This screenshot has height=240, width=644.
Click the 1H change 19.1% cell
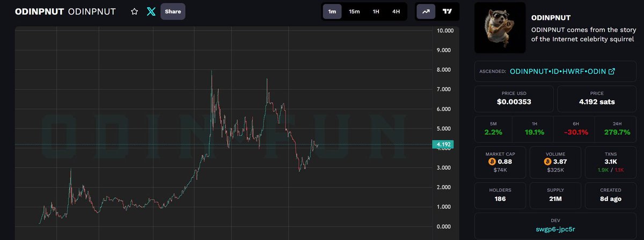(x=534, y=128)
